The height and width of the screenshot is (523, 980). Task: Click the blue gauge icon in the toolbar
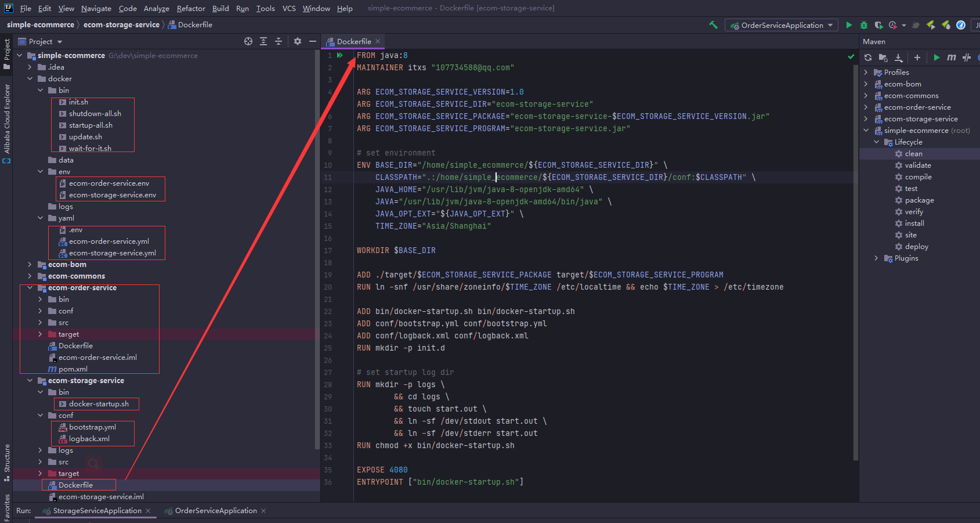tap(961, 25)
